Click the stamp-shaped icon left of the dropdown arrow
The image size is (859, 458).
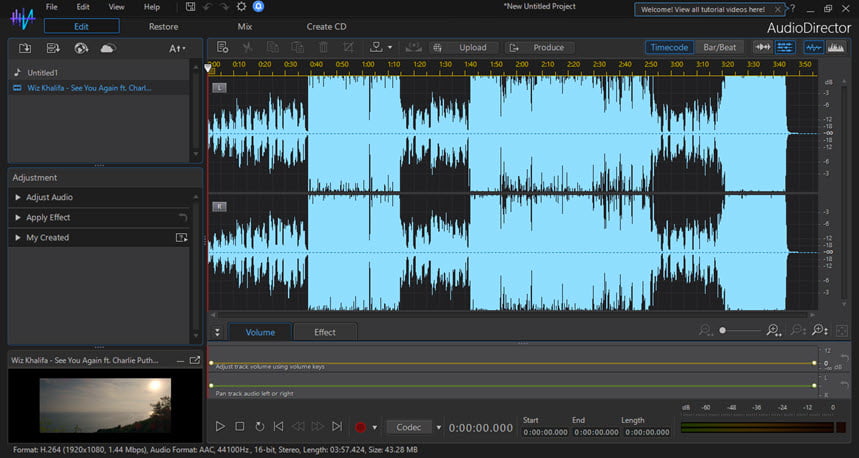[376, 47]
